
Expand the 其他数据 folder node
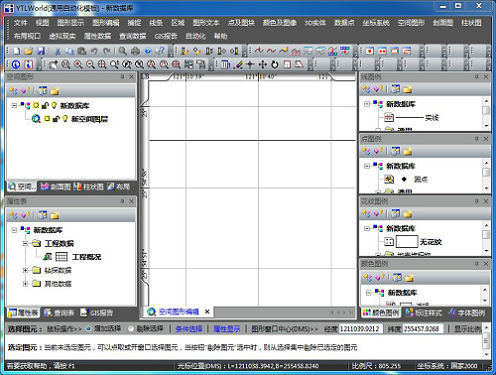click(25, 284)
